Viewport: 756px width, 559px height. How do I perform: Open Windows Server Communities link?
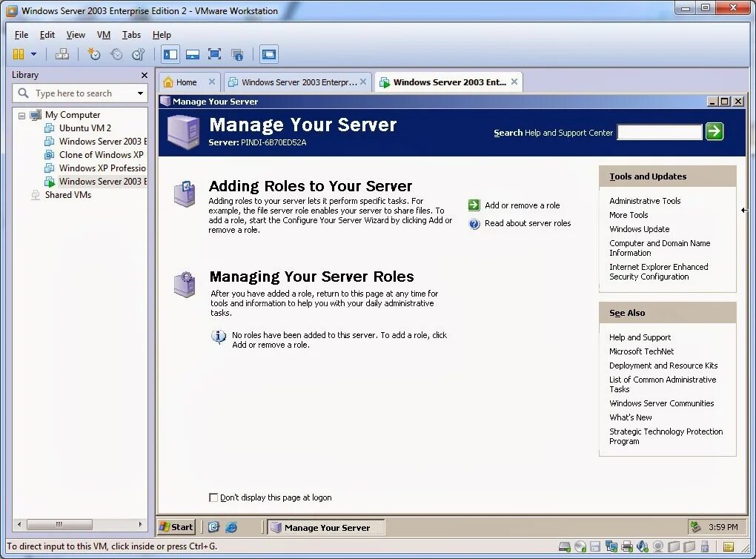click(661, 403)
